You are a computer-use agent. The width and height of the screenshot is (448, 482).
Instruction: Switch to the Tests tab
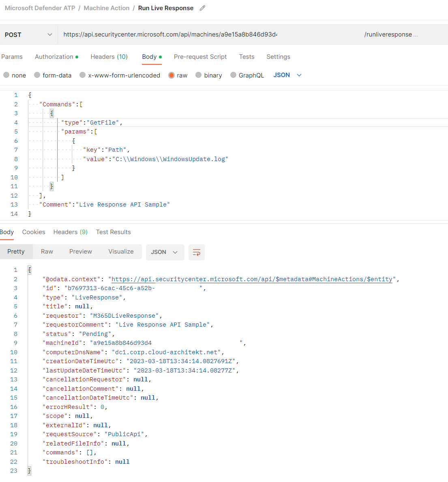pyautogui.click(x=247, y=57)
